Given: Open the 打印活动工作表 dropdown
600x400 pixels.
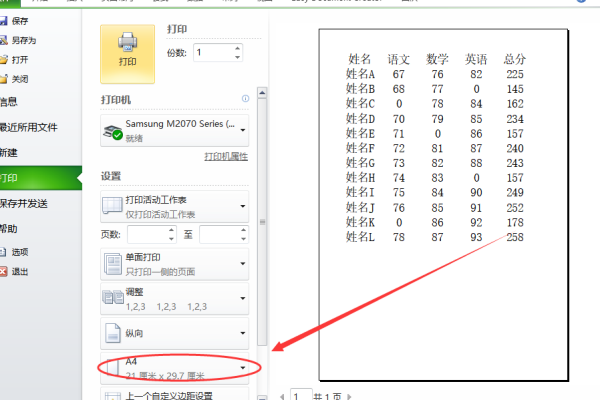Looking at the screenshot, I should click(x=174, y=206).
